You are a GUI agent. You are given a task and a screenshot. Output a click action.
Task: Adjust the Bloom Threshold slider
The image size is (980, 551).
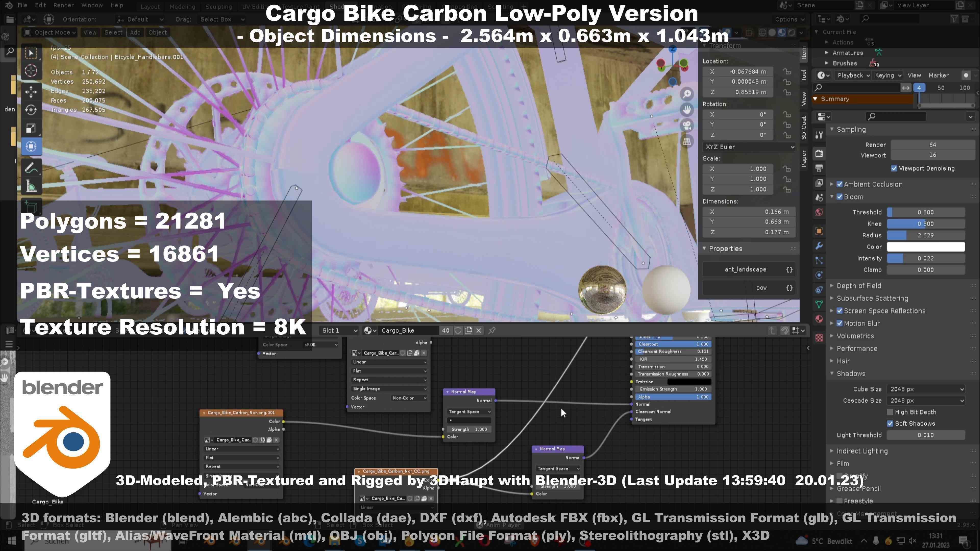[926, 212]
